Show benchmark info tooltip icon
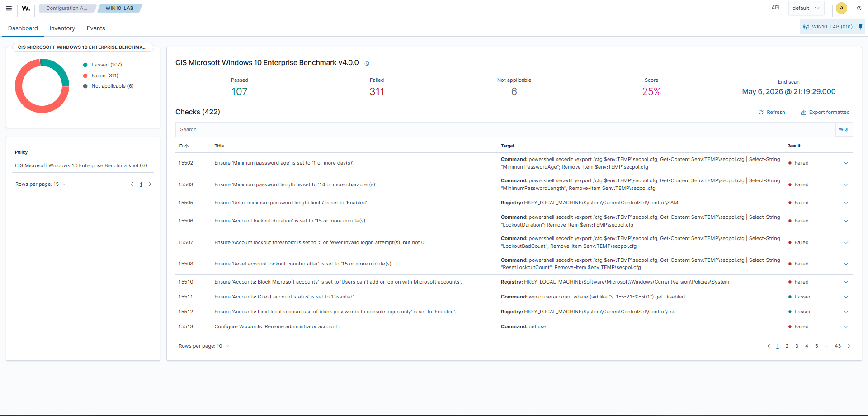The image size is (868, 416). point(367,63)
